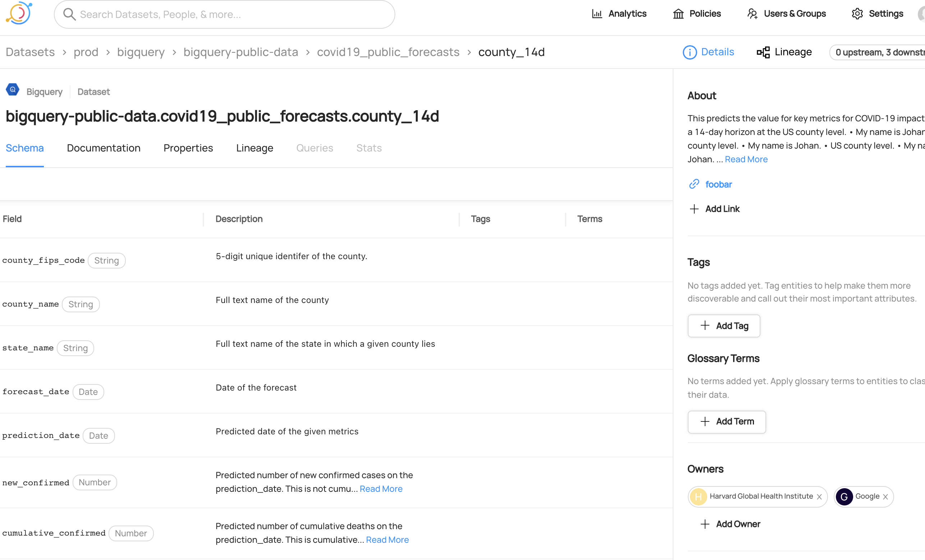Image resolution: width=925 pixels, height=560 pixels.
Task: Click the Harvard Global Health Institute owner icon
Action: (x=699, y=496)
